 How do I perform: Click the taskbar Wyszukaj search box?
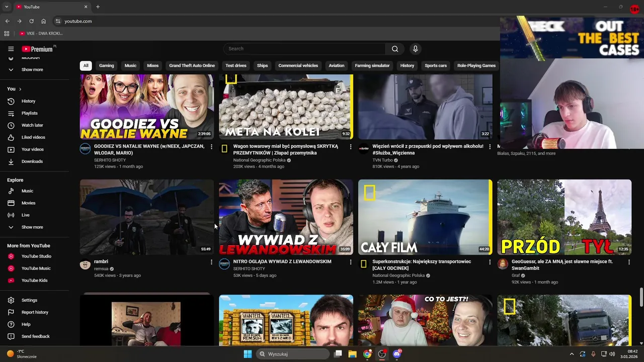292,354
